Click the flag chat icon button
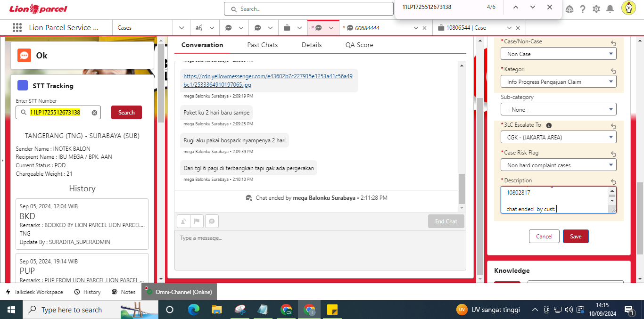Image resolution: width=644 pixels, height=319 pixels. tap(197, 221)
